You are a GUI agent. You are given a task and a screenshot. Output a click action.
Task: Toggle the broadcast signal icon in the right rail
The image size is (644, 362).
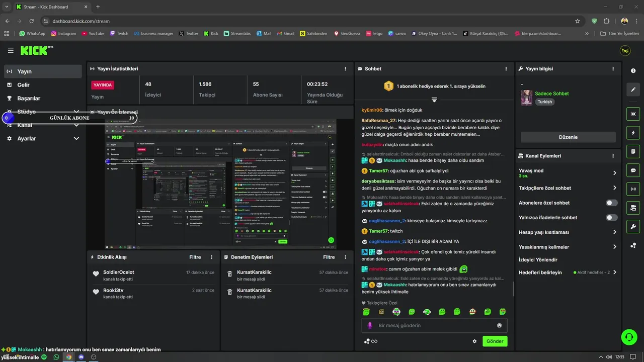click(633, 189)
